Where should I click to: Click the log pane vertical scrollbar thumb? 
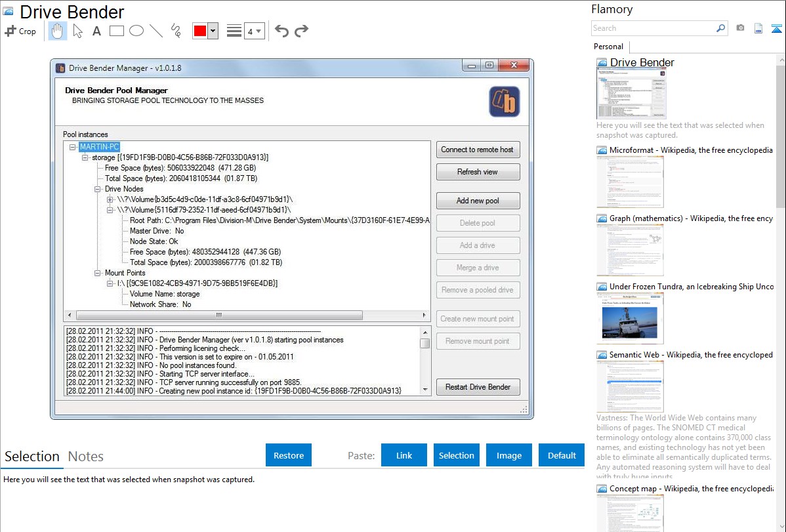(425, 344)
